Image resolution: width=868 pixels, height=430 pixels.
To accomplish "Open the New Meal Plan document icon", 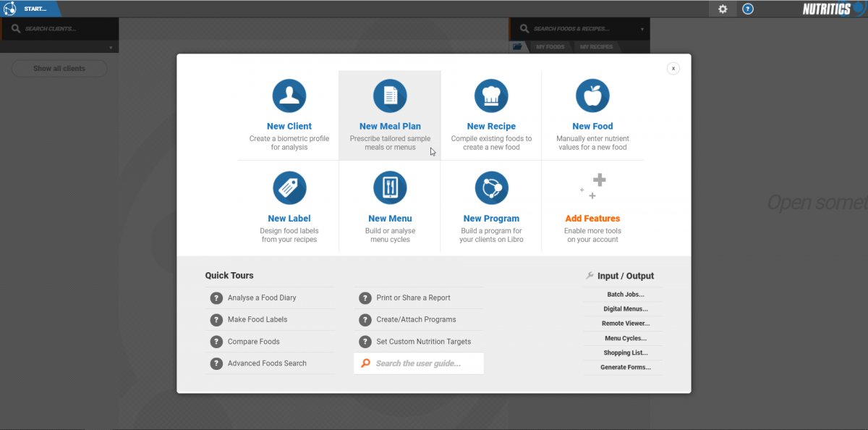I will [390, 96].
